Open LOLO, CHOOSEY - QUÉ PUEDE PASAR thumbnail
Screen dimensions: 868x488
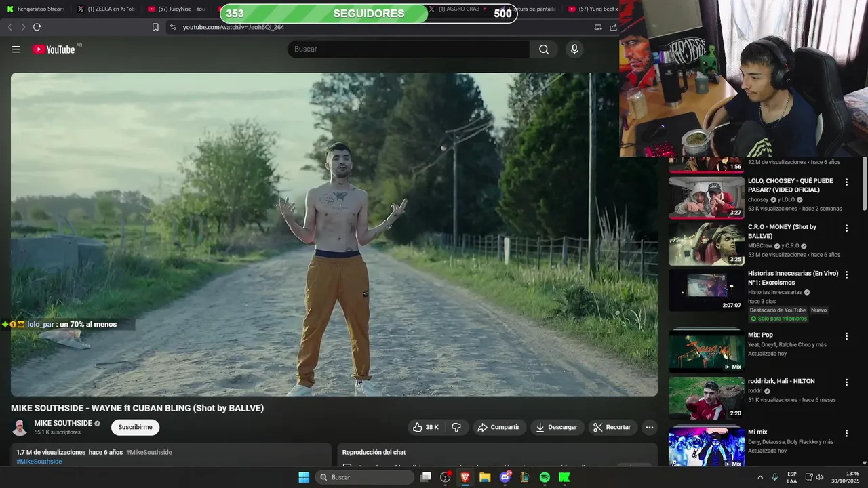point(706,197)
